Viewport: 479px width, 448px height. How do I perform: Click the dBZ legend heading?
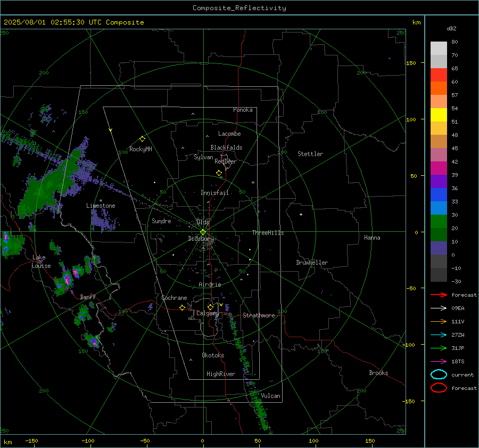[451, 28]
